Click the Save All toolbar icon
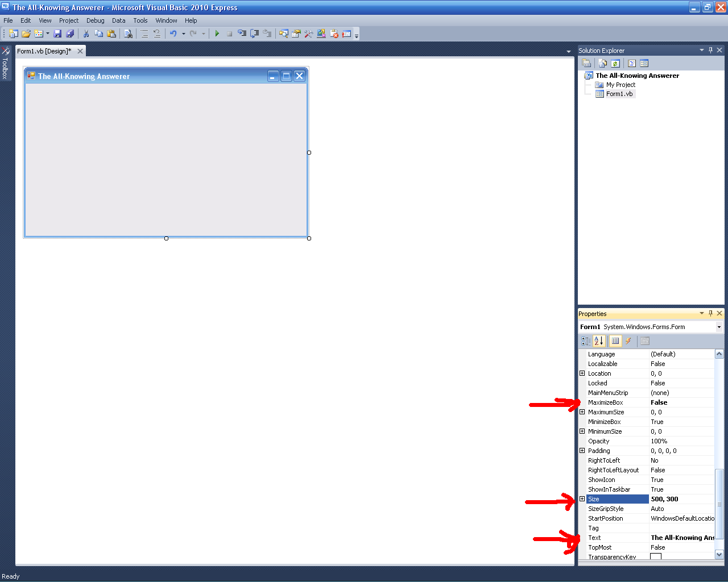728x582 pixels. (70, 34)
